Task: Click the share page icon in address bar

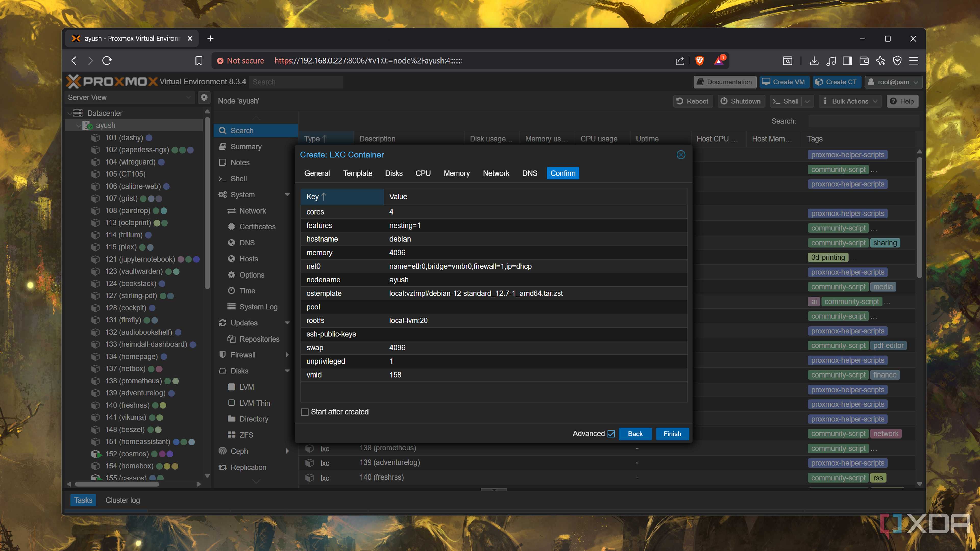Action: click(x=680, y=61)
